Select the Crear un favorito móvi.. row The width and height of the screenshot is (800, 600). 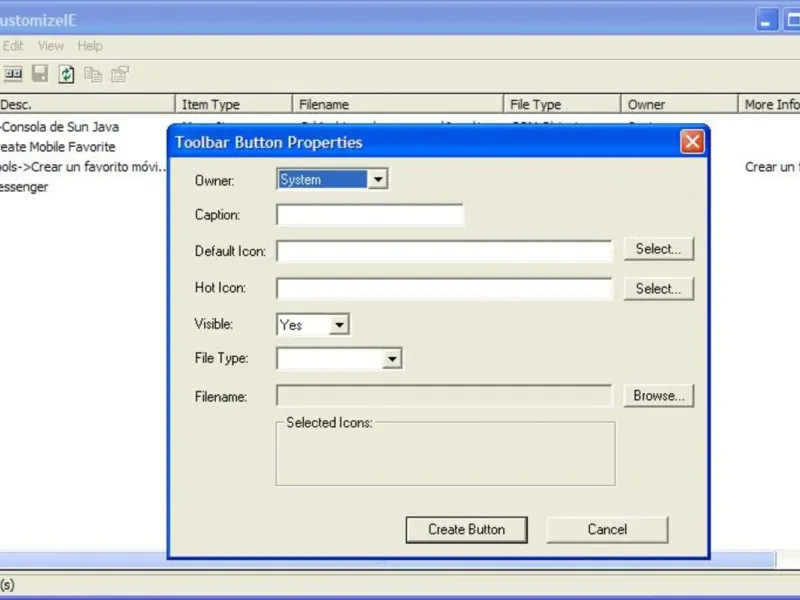click(83, 167)
